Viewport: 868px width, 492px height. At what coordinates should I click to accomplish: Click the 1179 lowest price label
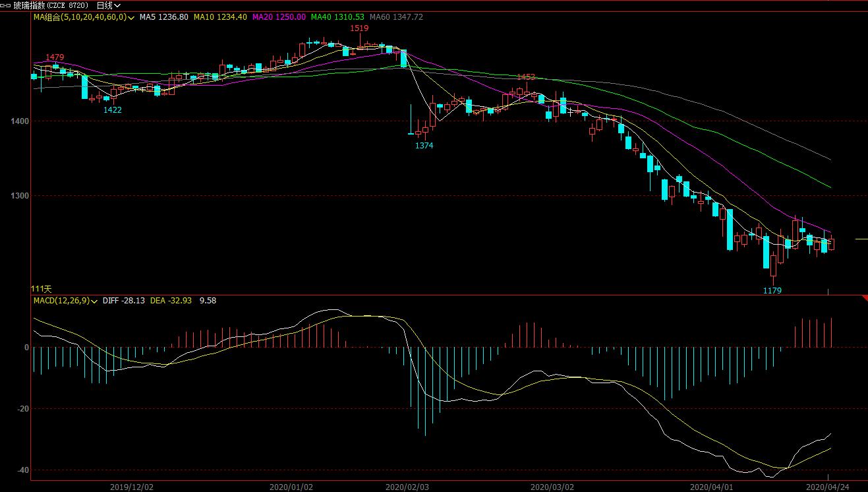(772, 291)
